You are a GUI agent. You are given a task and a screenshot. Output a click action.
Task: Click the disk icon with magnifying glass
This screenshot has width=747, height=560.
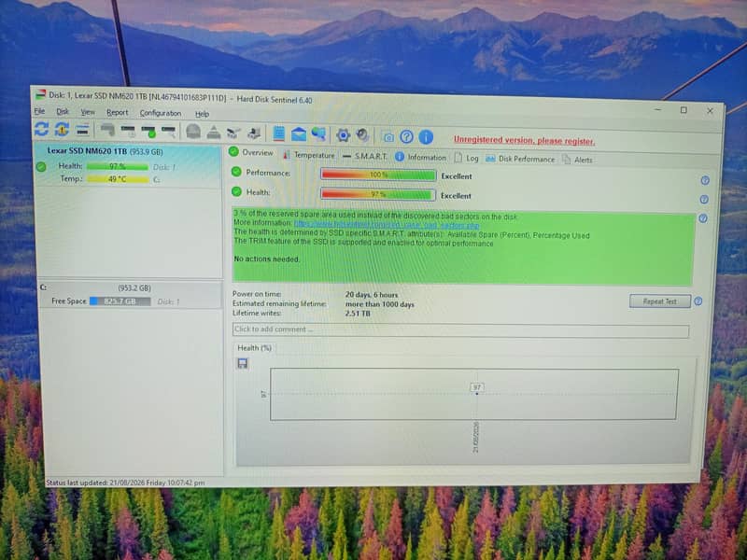coord(169,132)
